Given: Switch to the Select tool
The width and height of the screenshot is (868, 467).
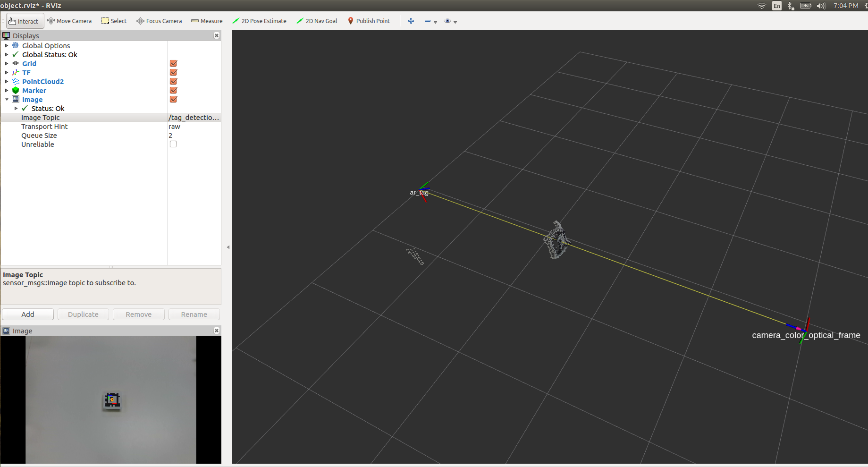Looking at the screenshot, I should click(x=114, y=21).
